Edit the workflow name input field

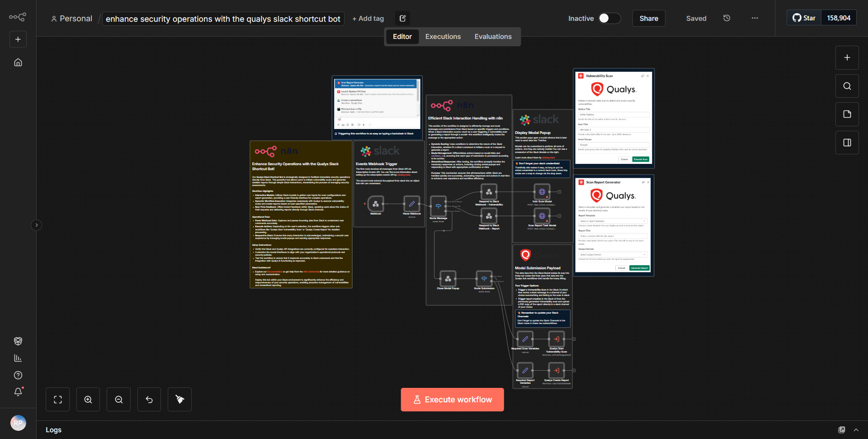pos(223,19)
